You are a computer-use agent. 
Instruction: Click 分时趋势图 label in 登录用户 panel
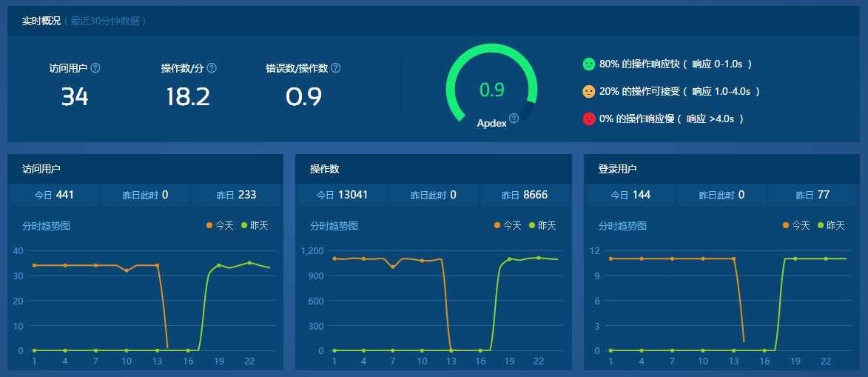(622, 226)
